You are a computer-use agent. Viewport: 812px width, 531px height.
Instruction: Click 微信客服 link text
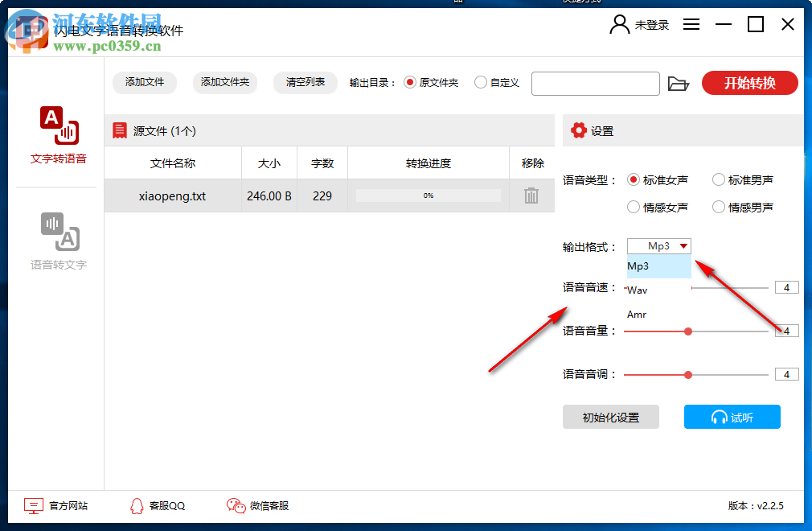coord(269,505)
